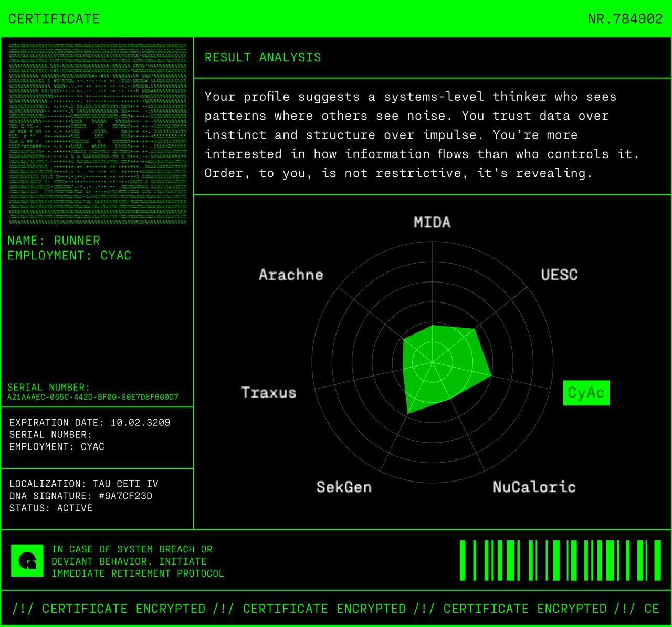
Task: Click the serial number A21AAAEC code
Action: [93, 397]
